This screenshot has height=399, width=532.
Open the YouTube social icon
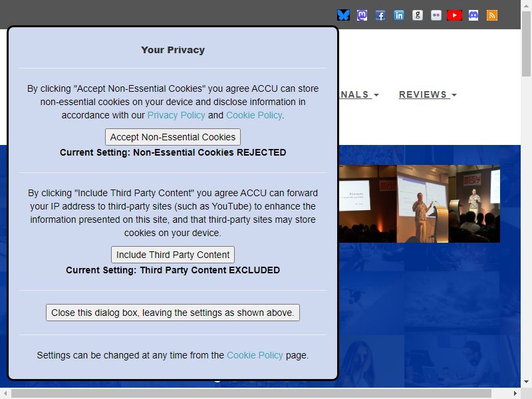pyautogui.click(x=454, y=15)
